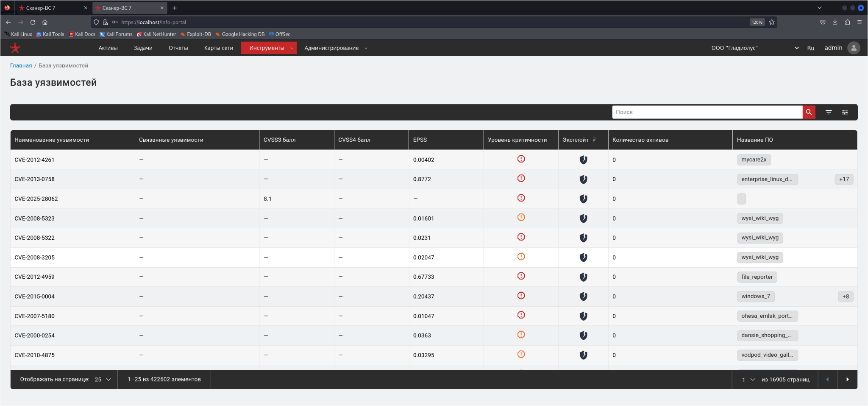Viewport: 868px width, 406px height.
Task: Open a new browser tab
Action: 175,8
